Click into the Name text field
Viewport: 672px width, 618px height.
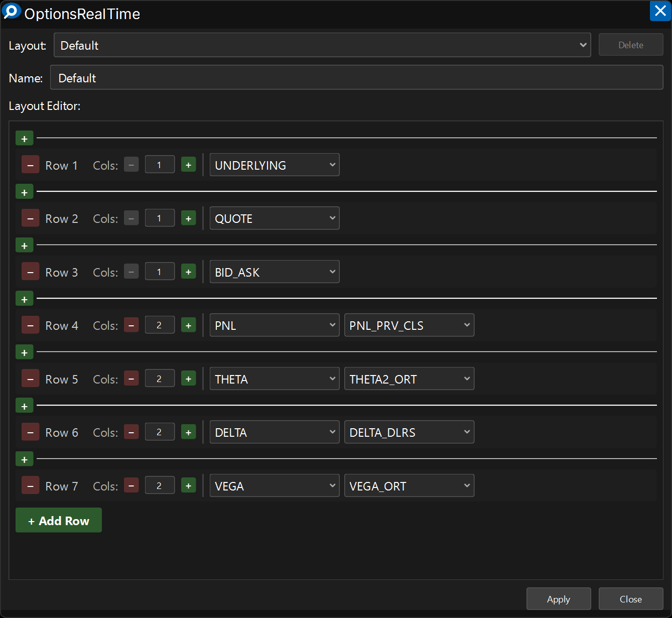(x=356, y=78)
